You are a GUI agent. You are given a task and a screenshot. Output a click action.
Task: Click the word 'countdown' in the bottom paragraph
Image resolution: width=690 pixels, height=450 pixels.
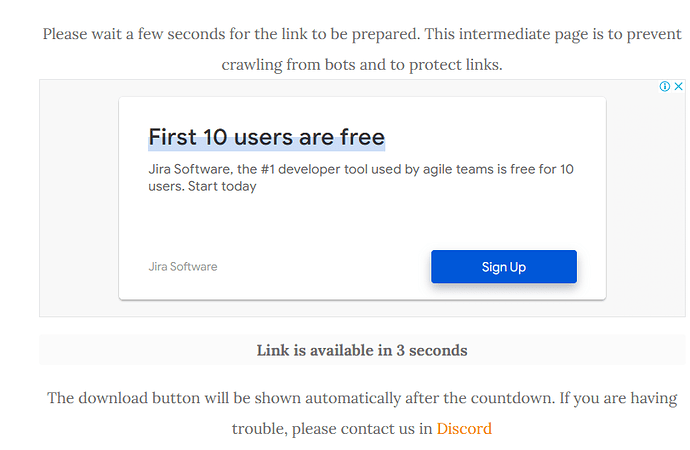(512, 398)
